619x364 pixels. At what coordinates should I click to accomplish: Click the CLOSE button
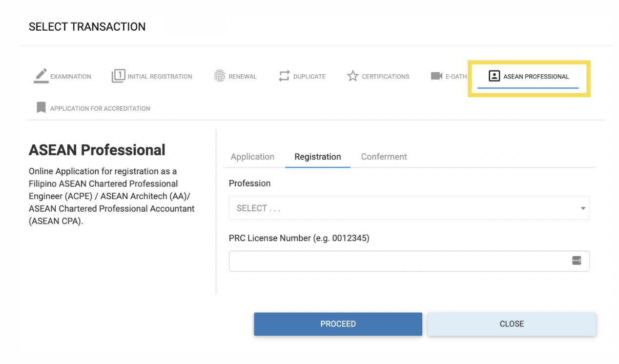tap(511, 324)
